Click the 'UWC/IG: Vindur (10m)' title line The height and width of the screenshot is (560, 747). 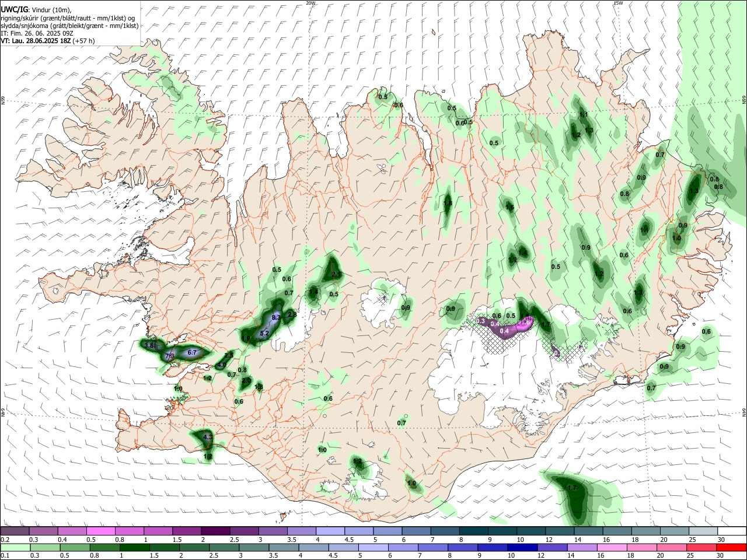pyautogui.click(x=36, y=10)
